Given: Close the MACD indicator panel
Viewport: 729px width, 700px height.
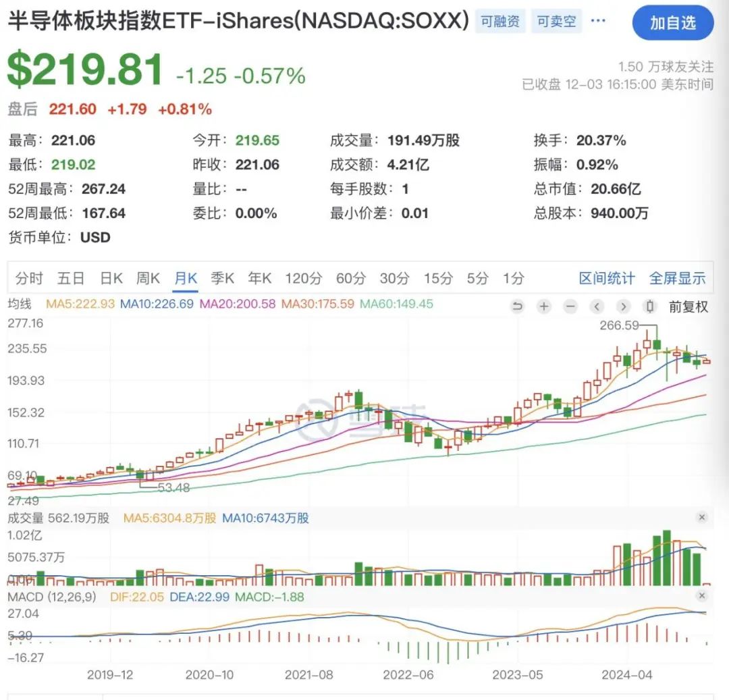Looking at the screenshot, I should click(702, 596).
